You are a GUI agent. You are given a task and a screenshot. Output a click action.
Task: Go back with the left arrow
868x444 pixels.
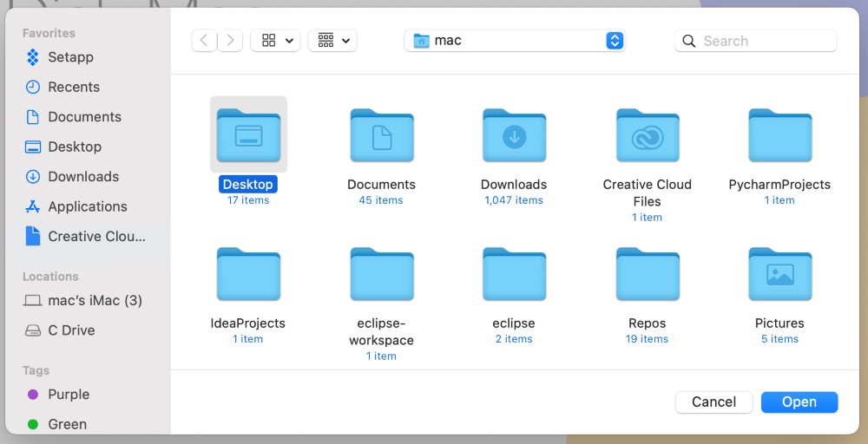204,41
